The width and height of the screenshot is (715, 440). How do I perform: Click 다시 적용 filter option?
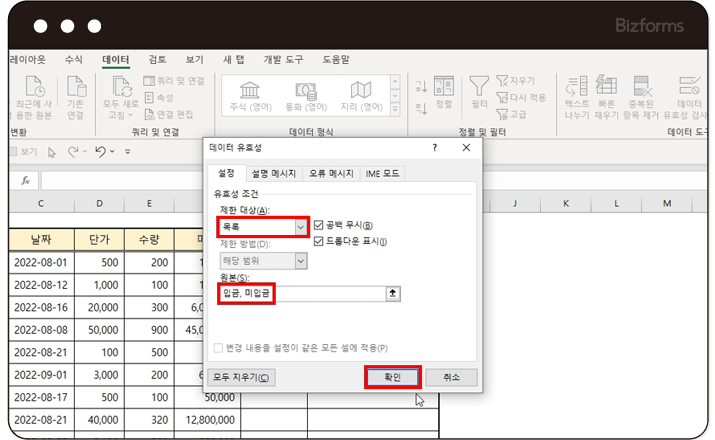click(x=521, y=97)
